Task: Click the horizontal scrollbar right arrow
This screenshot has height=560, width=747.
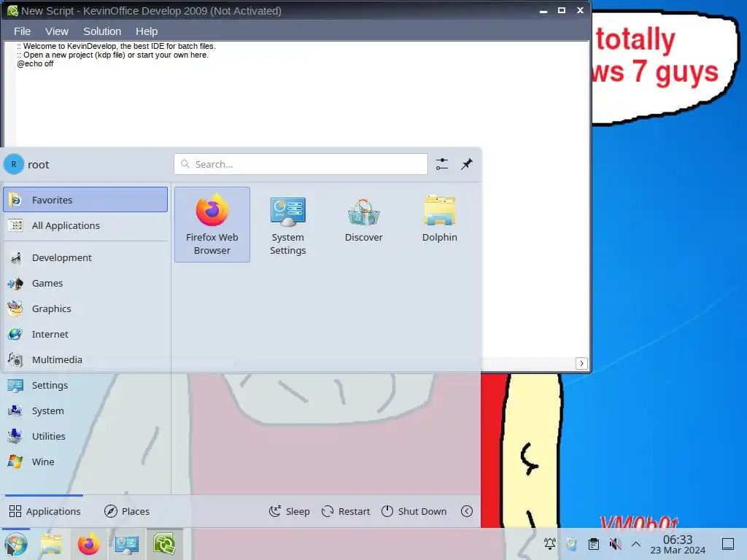Action: (x=581, y=363)
